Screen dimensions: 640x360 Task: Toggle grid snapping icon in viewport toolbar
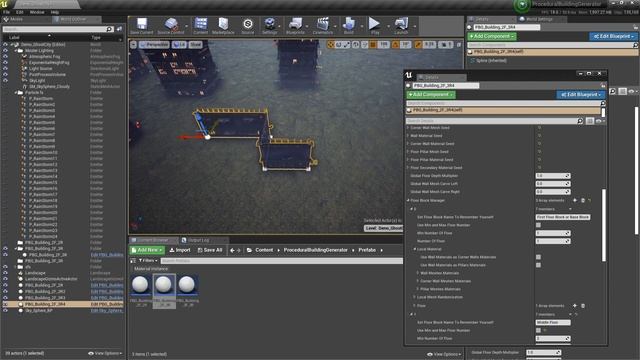[373, 44]
